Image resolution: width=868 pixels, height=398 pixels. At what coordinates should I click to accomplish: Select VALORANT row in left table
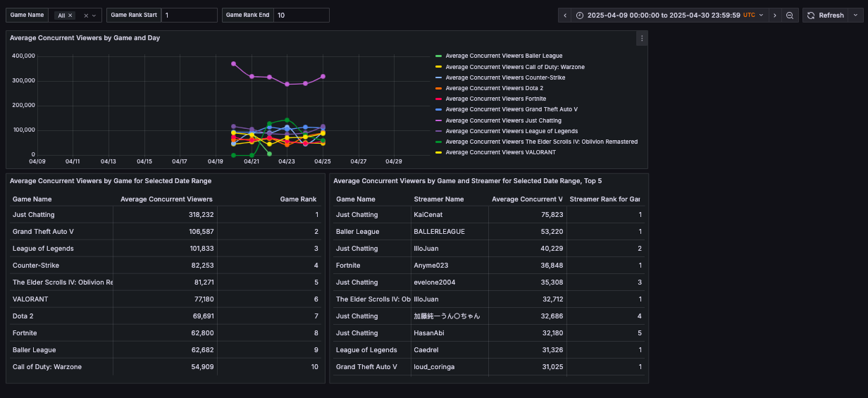tap(166, 299)
